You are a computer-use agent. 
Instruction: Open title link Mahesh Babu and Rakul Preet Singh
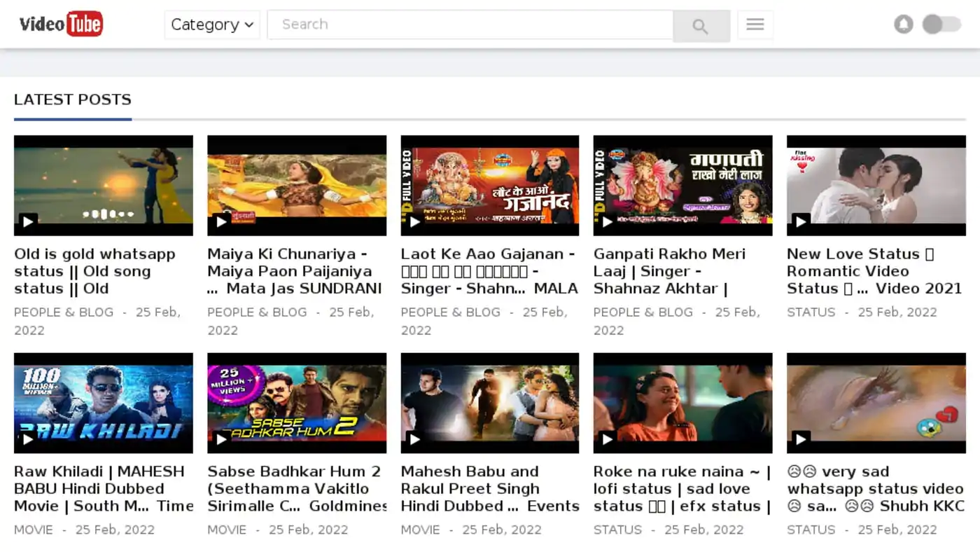[x=490, y=488]
